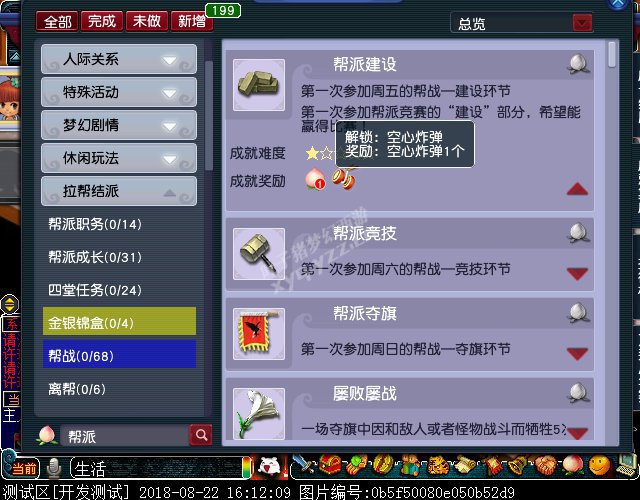
Task: Open the smiley face icon in bottom toolbar
Action: 599,466
